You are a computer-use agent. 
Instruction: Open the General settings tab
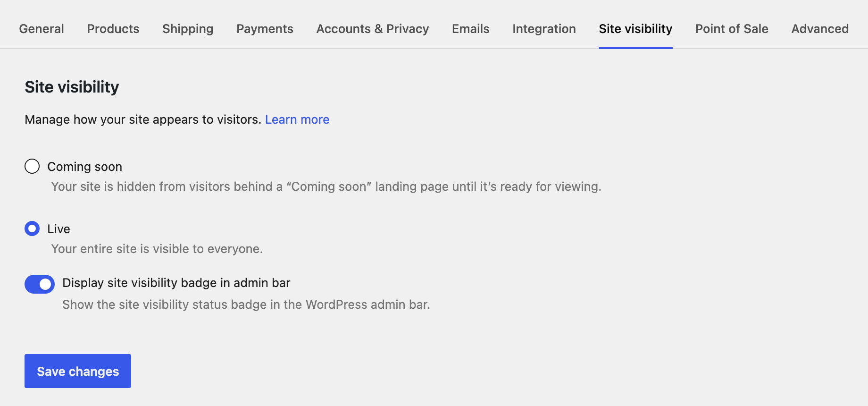[42, 29]
